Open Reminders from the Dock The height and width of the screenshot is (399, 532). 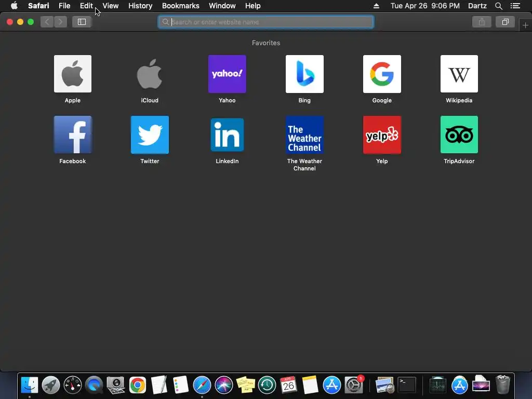180,385
